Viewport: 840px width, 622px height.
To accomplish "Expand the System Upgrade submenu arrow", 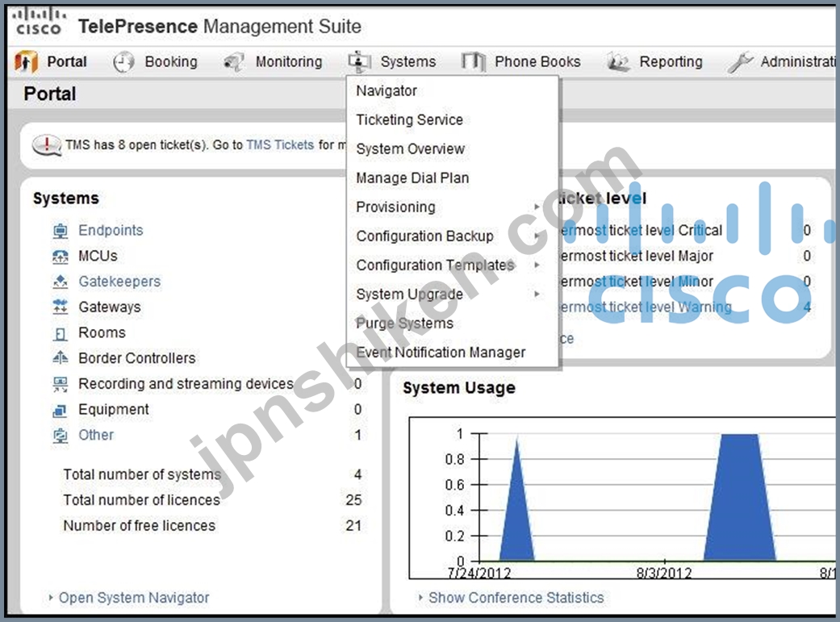I will click(x=537, y=294).
